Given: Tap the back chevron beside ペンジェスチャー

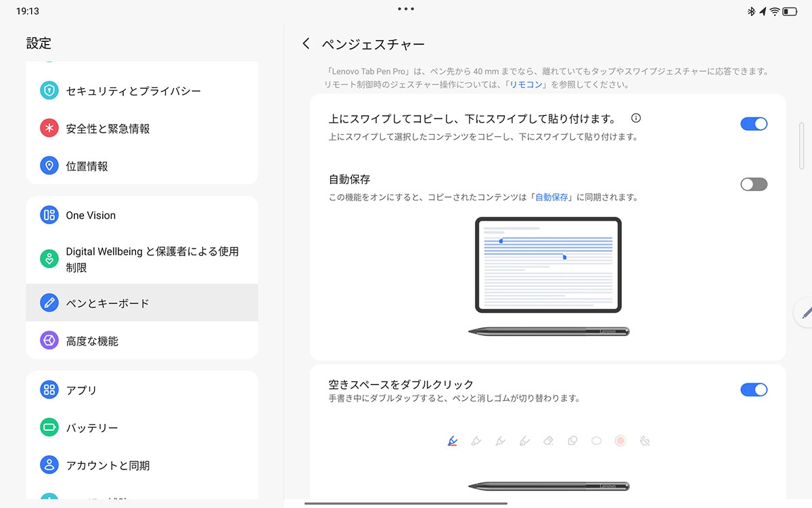Looking at the screenshot, I should point(305,43).
